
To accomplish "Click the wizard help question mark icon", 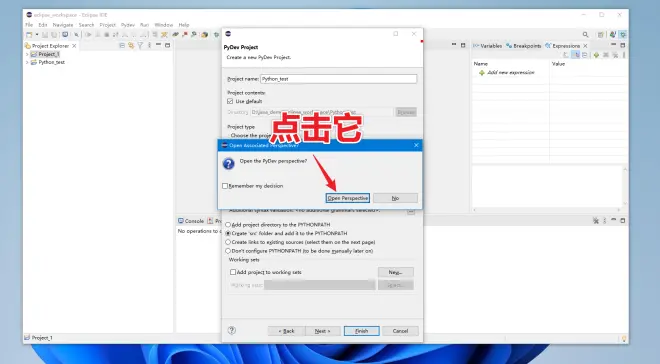I will click(x=232, y=330).
